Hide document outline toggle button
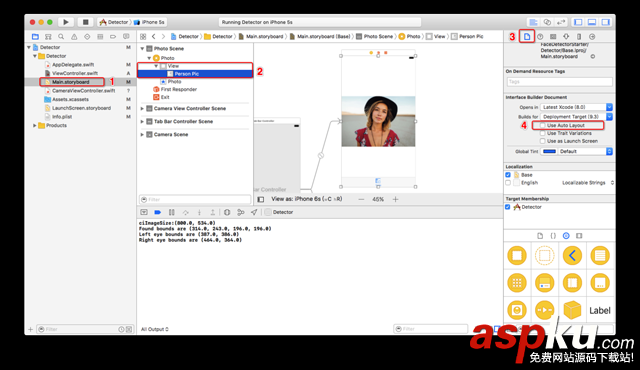 260,199
